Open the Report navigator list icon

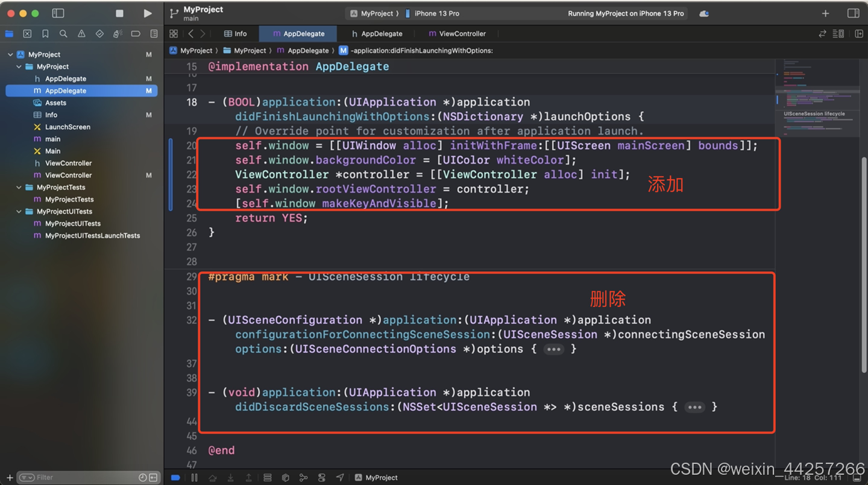point(154,34)
